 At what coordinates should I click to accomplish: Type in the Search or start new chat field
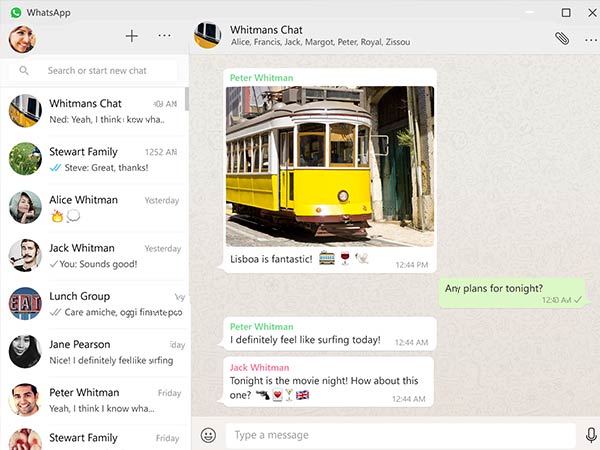[x=105, y=71]
